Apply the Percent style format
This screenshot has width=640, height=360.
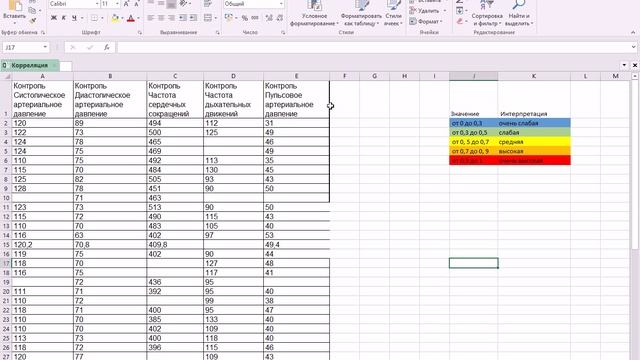[244, 18]
